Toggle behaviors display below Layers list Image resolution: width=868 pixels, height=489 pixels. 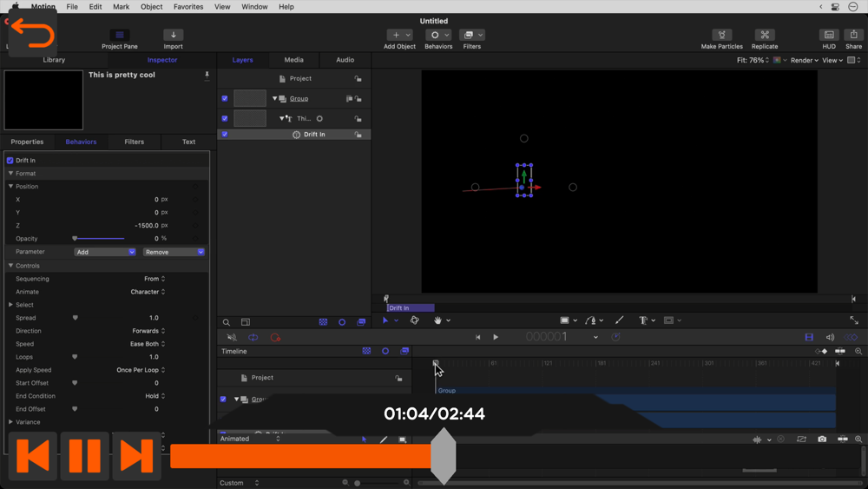342,322
